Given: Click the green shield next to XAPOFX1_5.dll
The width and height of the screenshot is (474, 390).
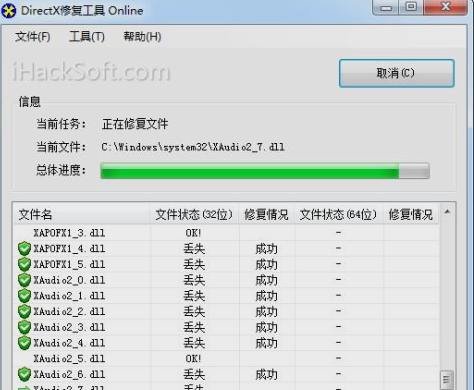Looking at the screenshot, I should click(24, 264).
